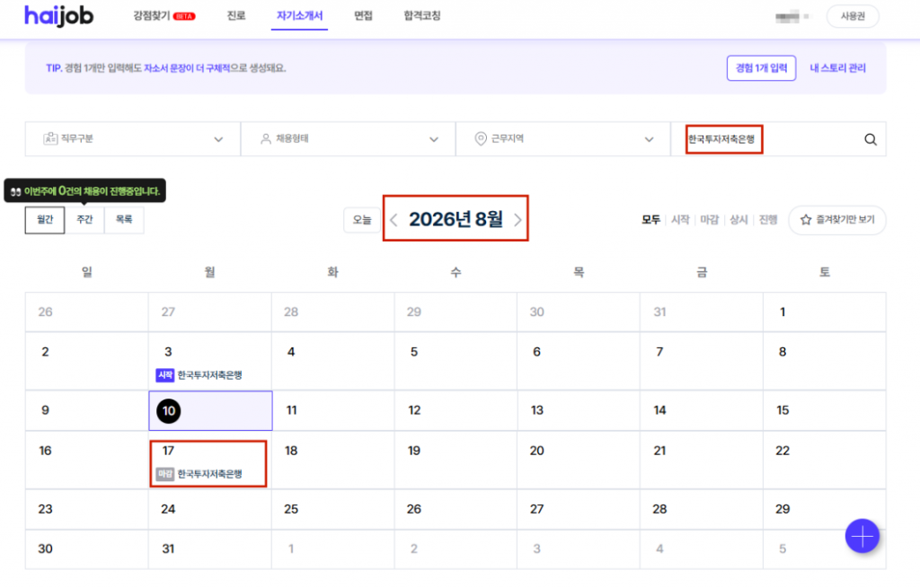920x588 pixels.
Task: Select August 11 calendar cell
Action: (332, 410)
